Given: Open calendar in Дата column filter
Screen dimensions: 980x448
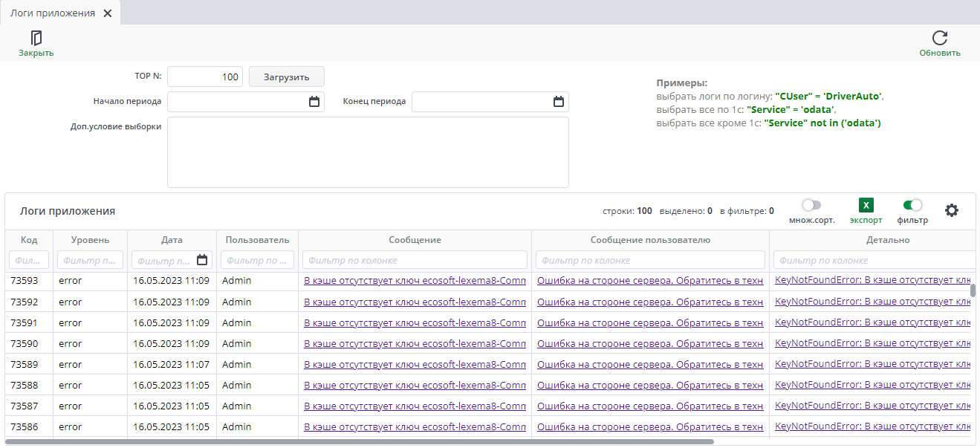Looking at the screenshot, I should 202,260.
